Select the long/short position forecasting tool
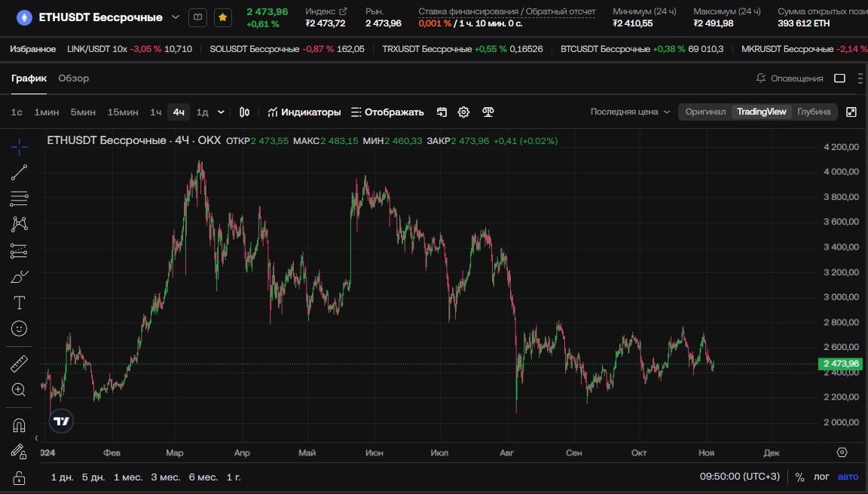This screenshot has width=868, height=494. (19, 251)
